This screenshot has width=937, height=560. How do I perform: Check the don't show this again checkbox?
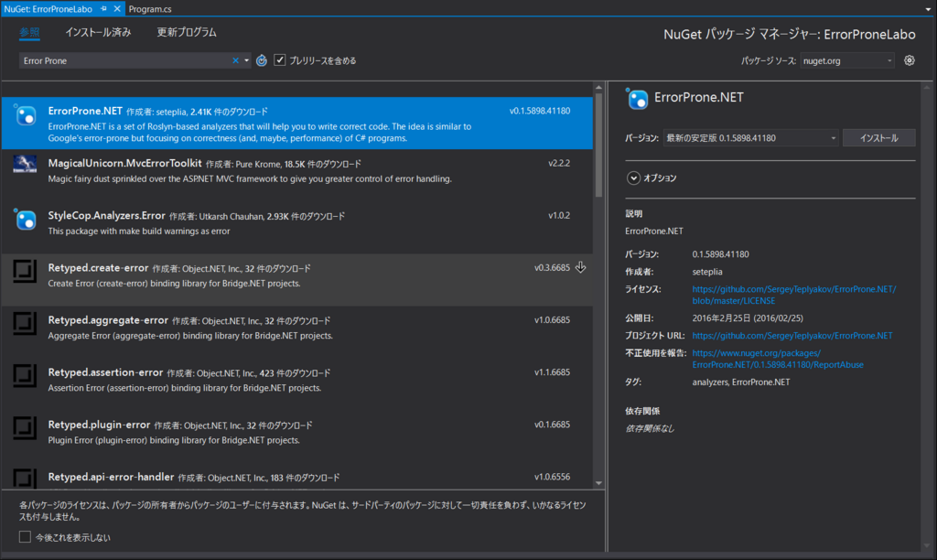[25, 537]
